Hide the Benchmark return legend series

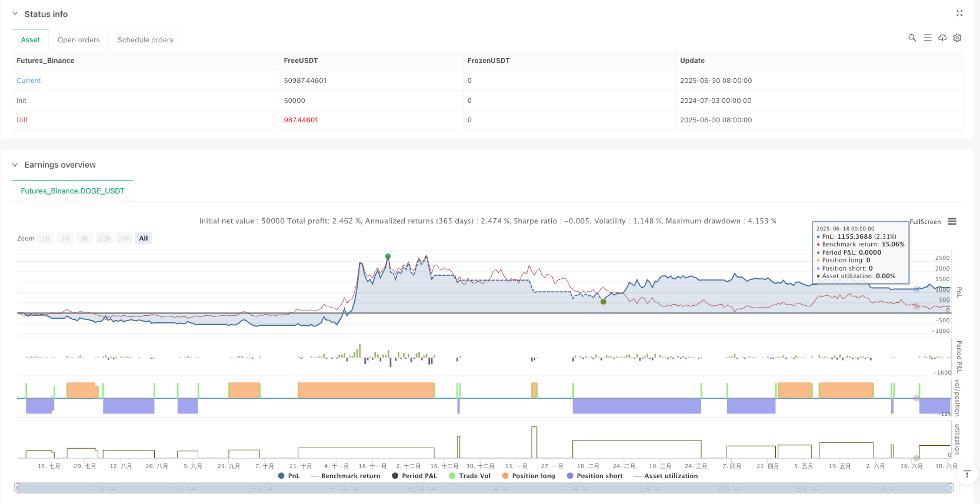coord(345,476)
